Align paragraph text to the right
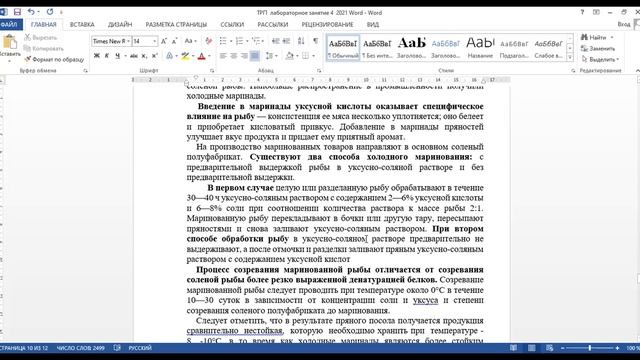Screen dimensions: 640x360 click(x=244, y=56)
